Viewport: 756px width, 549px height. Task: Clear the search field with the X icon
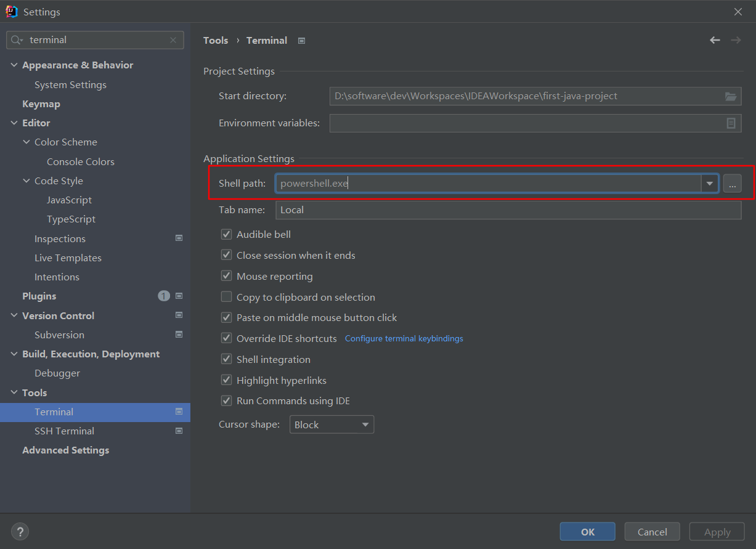pyautogui.click(x=173, y=40)
